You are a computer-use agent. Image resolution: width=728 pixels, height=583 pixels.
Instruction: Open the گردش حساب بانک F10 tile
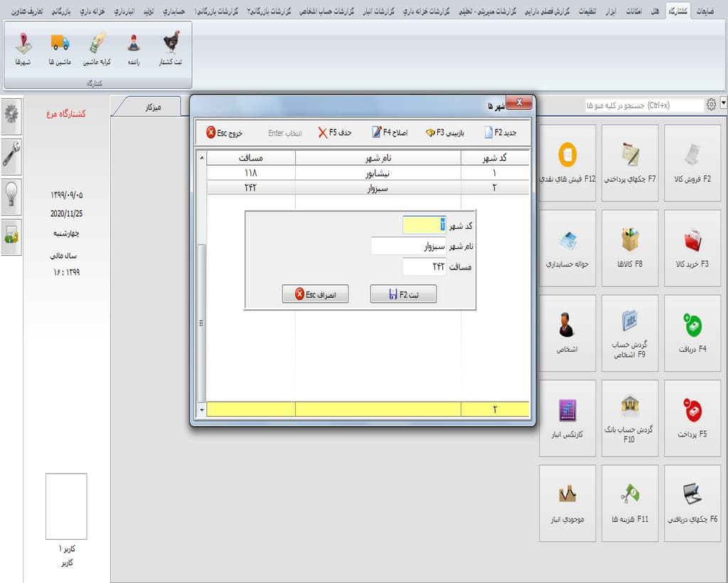[630, 418]
